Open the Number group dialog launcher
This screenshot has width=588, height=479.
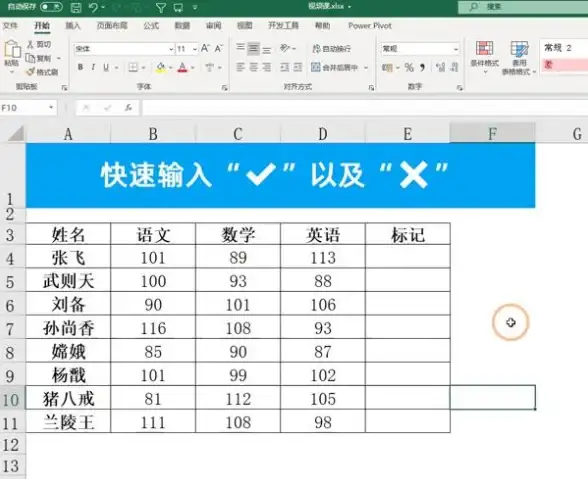click(459, 87)
